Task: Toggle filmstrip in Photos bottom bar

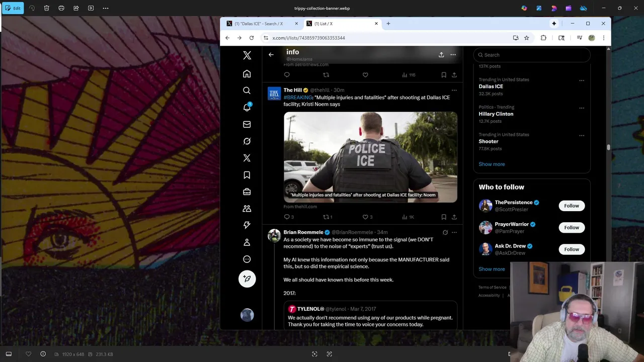Action: (x=9, y=354)
